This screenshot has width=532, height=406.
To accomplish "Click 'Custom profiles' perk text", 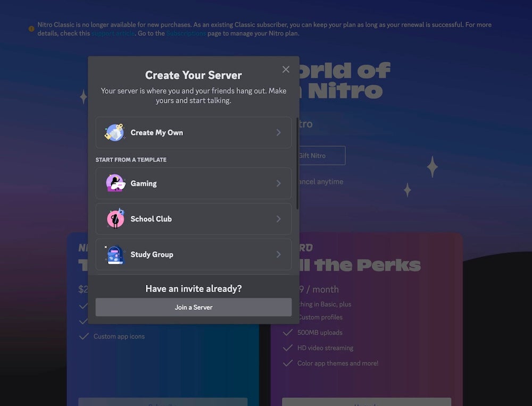I will pos(321,317).
